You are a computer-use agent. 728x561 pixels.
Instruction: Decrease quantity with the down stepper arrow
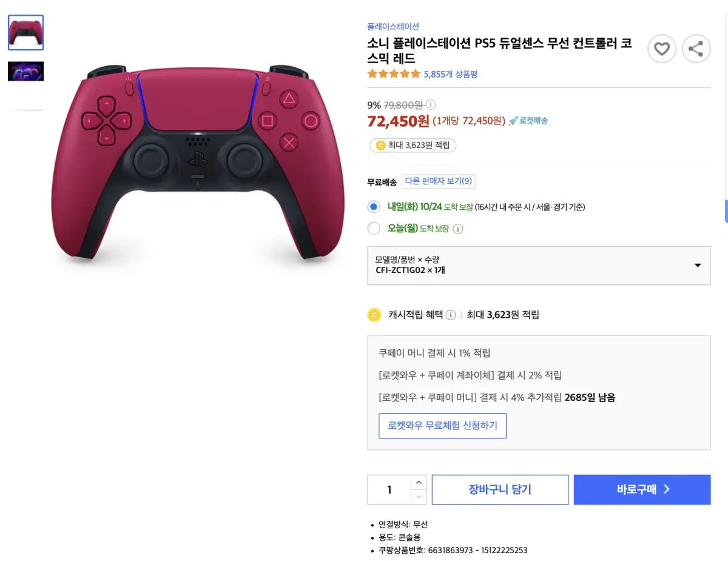[x=419, y=497]
